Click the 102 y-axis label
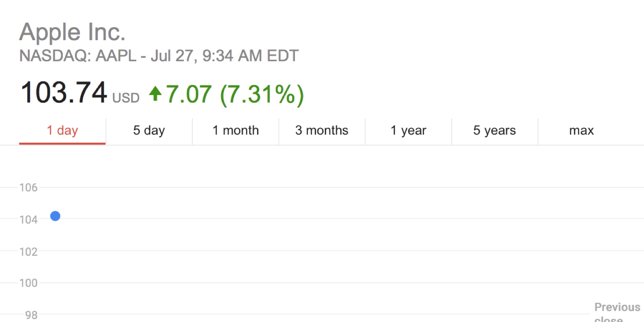 (28, 252)
